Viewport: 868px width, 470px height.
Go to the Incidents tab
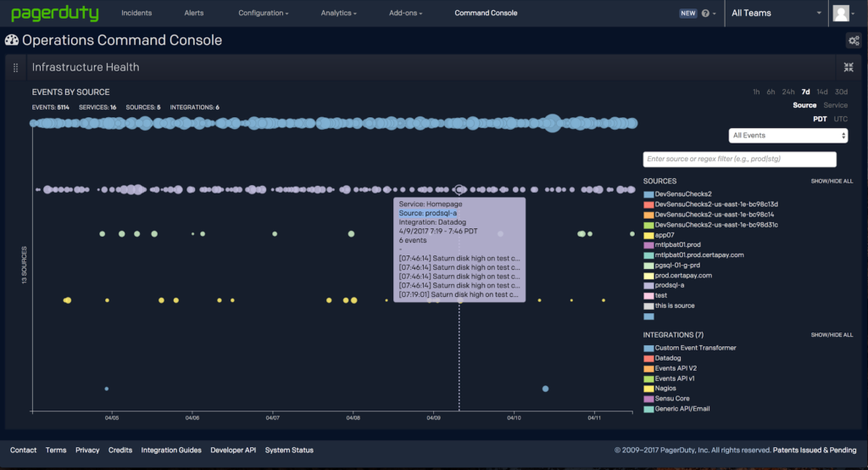[136, 14]
